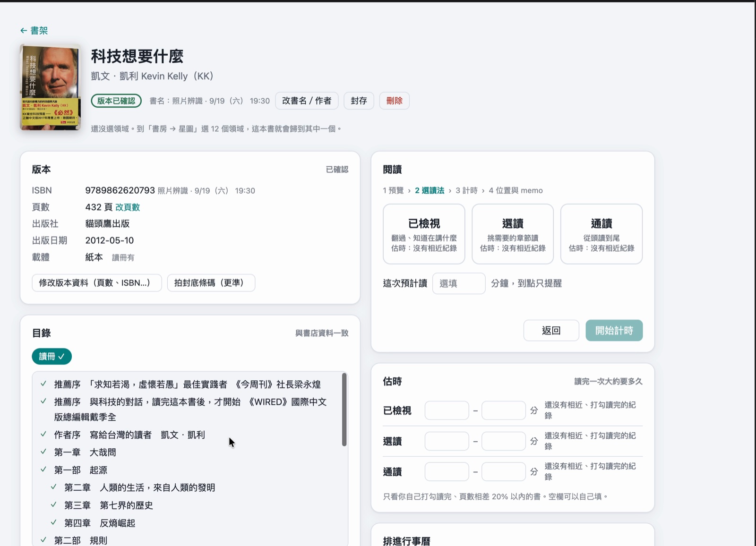
Task: Toggle checkmark for 推薦序 與科技的對話 row
Action: coord(43,401)
